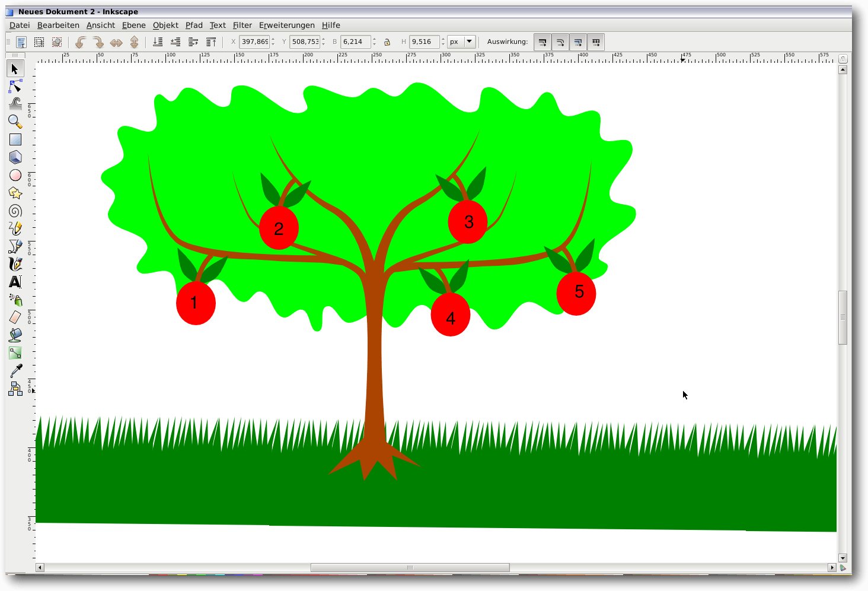Select the Zoom magnifier tool

pyautogui.click(x=15, y=122)
